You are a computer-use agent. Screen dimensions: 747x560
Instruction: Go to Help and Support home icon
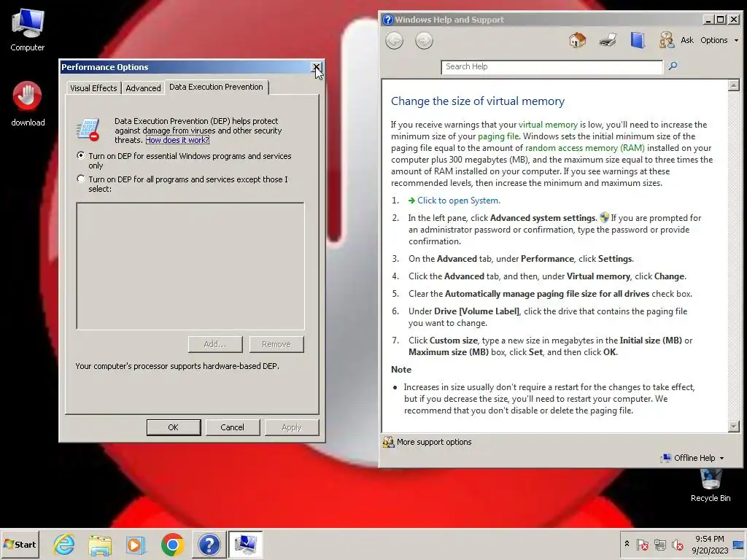578,41
